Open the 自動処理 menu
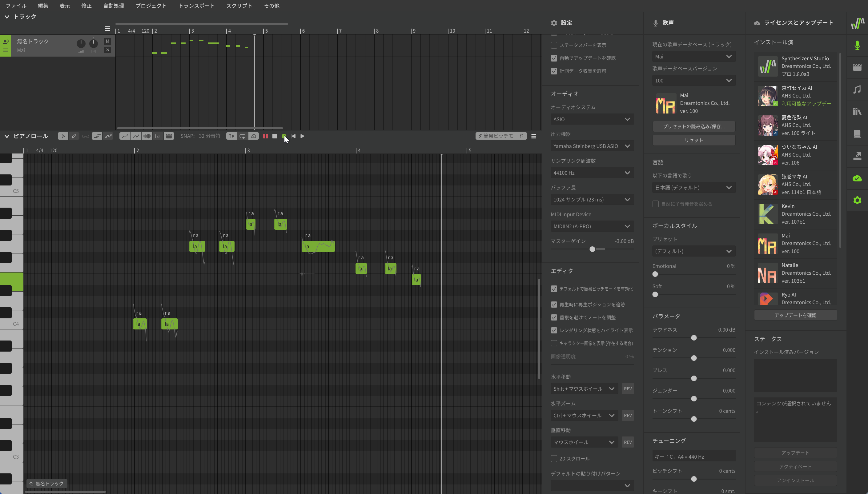Screen dimensions: 868x494 (x=113, y=6)
